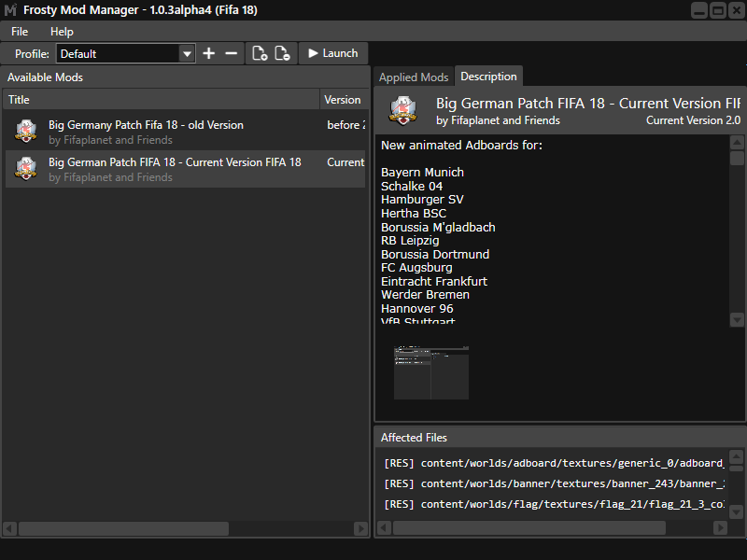Screen dimensions: 747x560
Task: Click Available Mods horizontal scroll left arrow
Action: 10,528
